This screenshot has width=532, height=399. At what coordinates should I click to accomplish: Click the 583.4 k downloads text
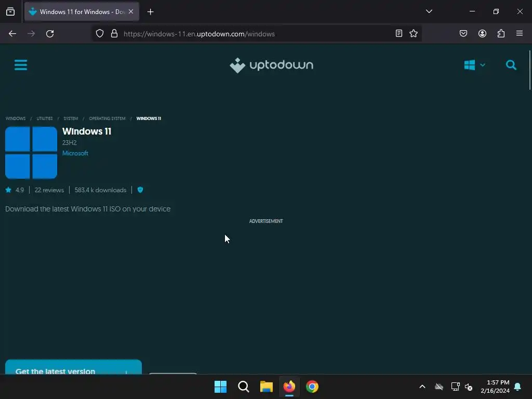[x=100, y=190]
